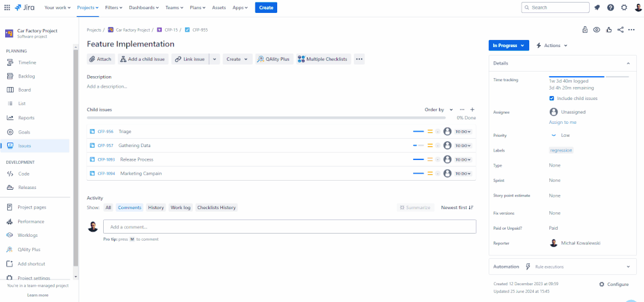Open the app switcher grid icon

click(x=7, y=7)
